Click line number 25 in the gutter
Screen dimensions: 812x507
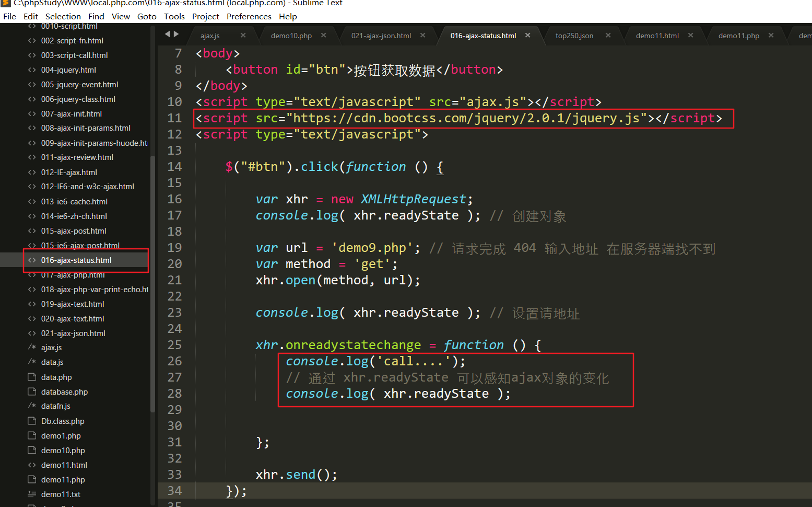[x=174, y=345]
